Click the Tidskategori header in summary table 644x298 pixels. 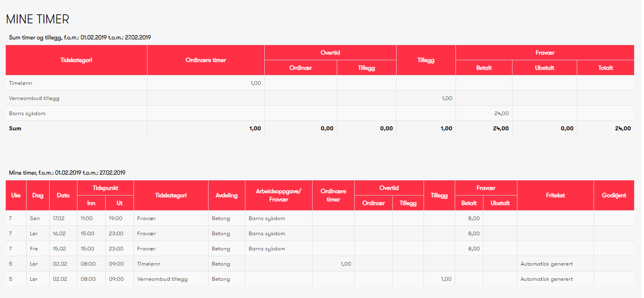click(x=76, y=60)
